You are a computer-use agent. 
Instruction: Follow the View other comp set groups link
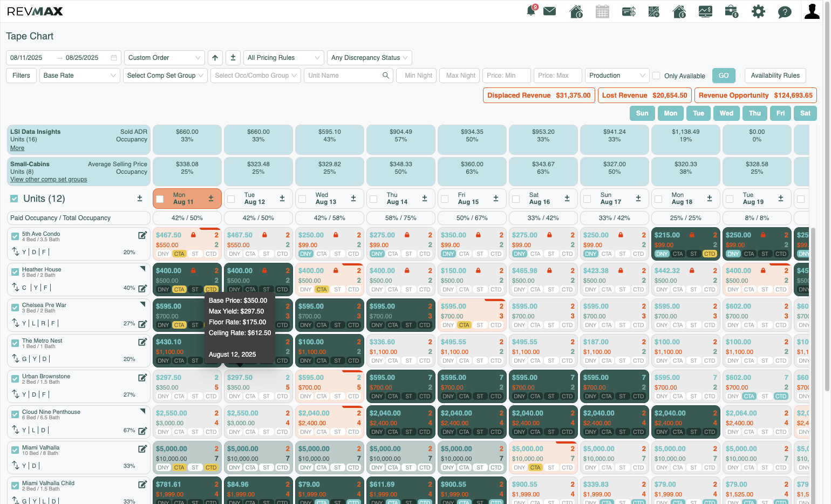tap(49, 180)
